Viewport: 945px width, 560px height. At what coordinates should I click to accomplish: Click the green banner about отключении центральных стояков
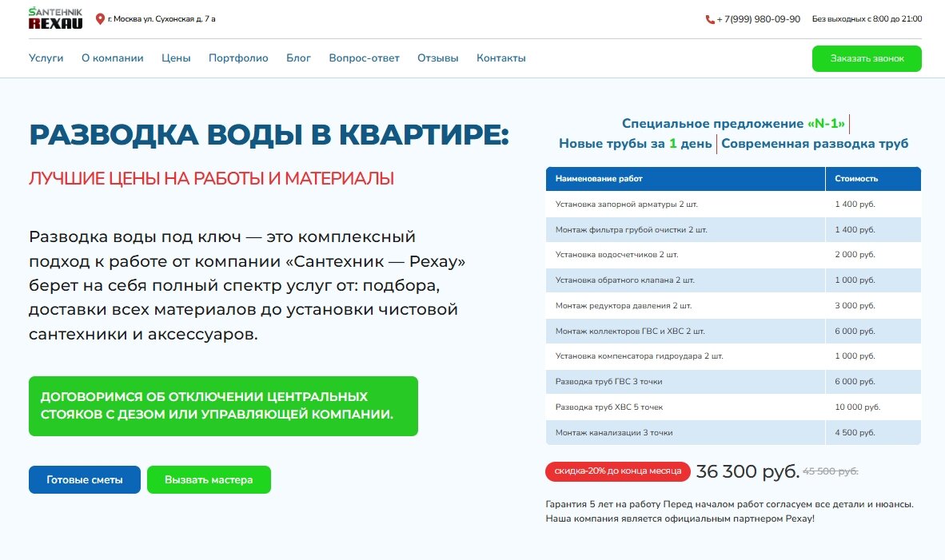point(223,406)
